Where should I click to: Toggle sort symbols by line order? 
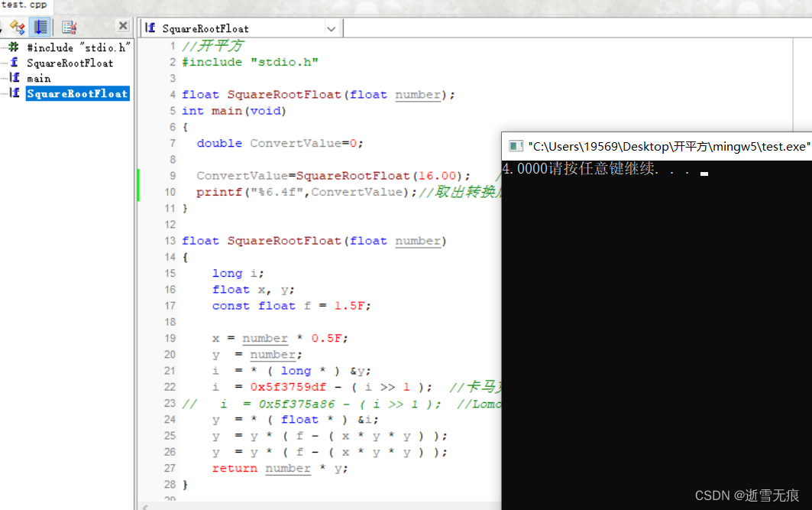pyautogui.click(x=40, y=27)
